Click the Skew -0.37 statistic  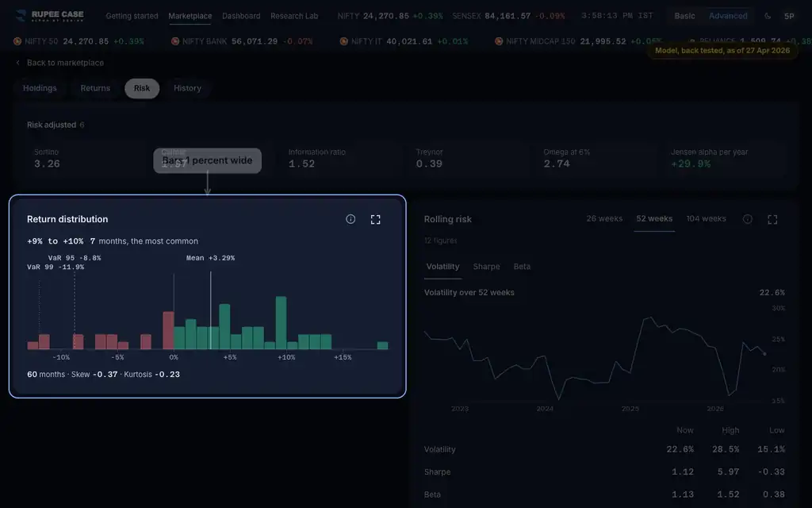pyautogui.click(x=94, y=375)
